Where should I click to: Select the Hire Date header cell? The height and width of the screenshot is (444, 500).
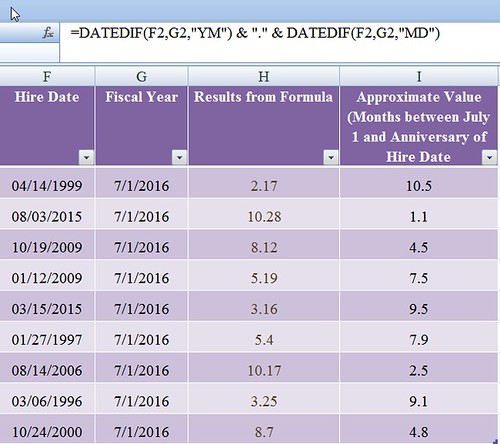click(47, 126)
